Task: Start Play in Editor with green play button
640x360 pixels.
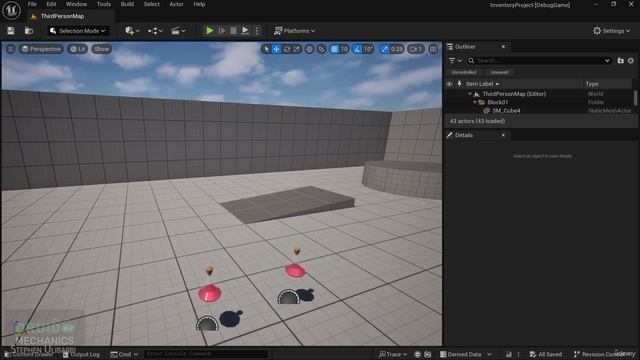Action: pos(209,31)
